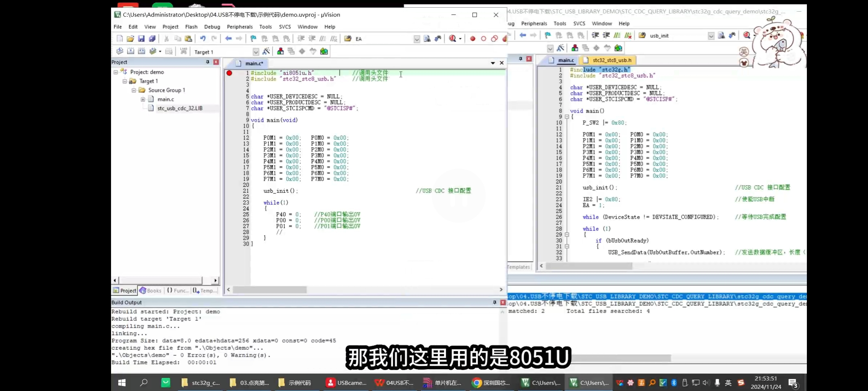Click the Build target icon
This screenshot has height=391, width=868.
point(131,51)
